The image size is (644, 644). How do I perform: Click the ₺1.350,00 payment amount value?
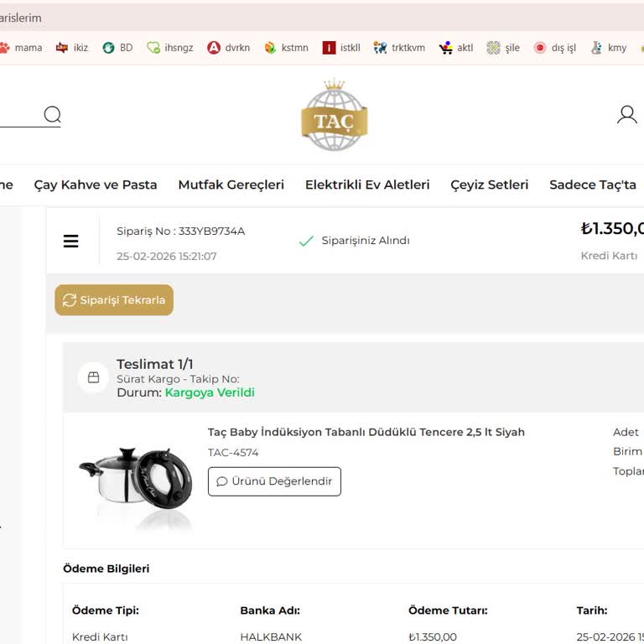433,636
